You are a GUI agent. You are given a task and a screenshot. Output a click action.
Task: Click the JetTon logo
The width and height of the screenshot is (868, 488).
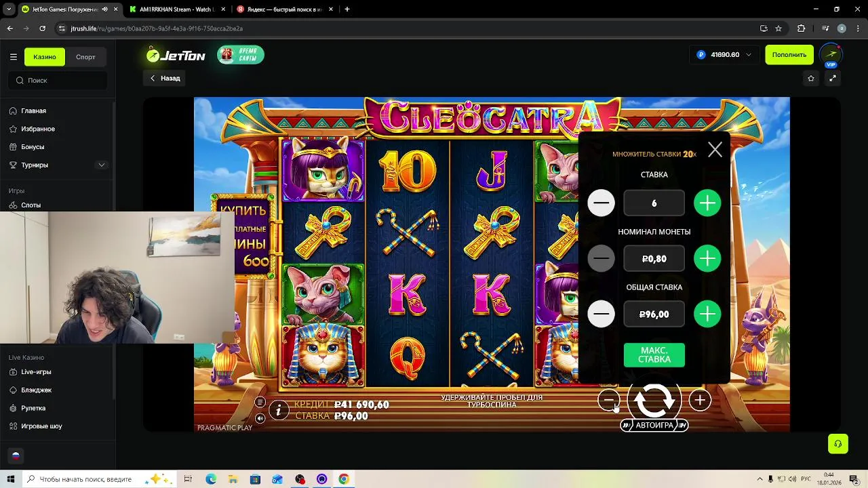click(x=176, y=56)
